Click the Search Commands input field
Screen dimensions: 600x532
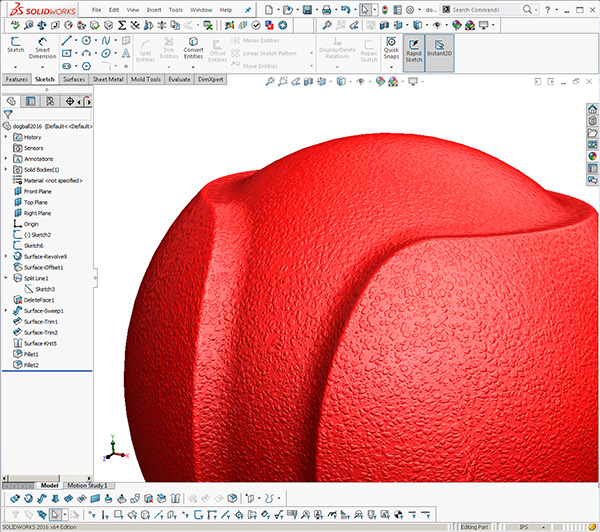[483, 9]
